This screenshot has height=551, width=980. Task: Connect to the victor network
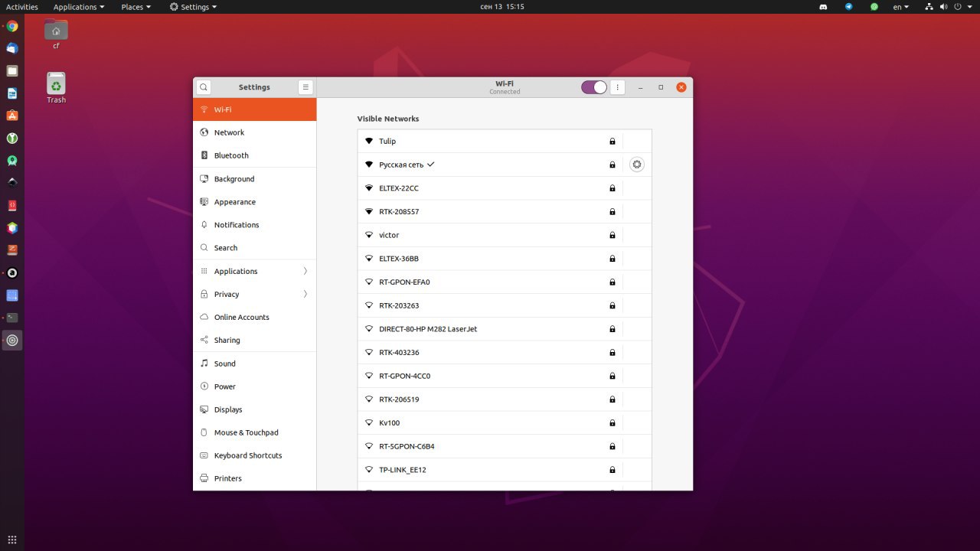505,235
